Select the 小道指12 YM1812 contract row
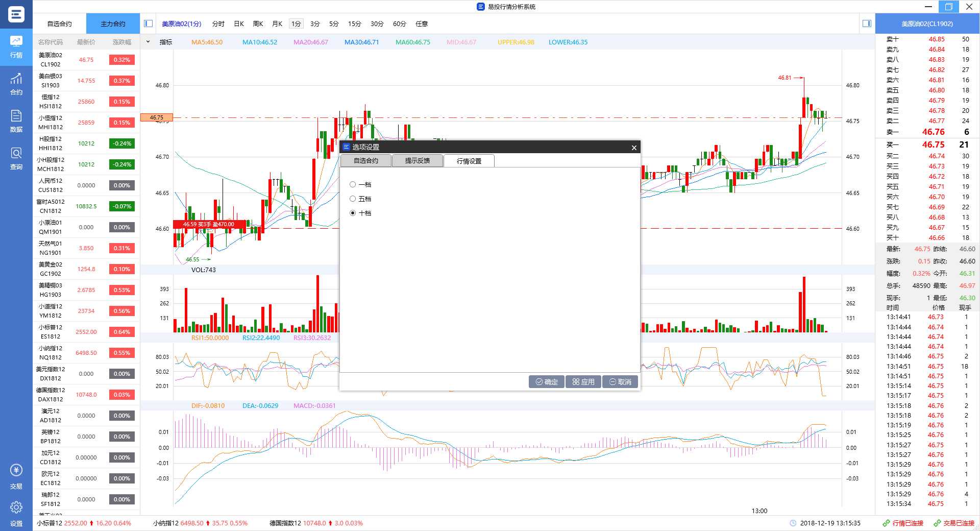Screen dimensions: 980x531 coord(86,311)
